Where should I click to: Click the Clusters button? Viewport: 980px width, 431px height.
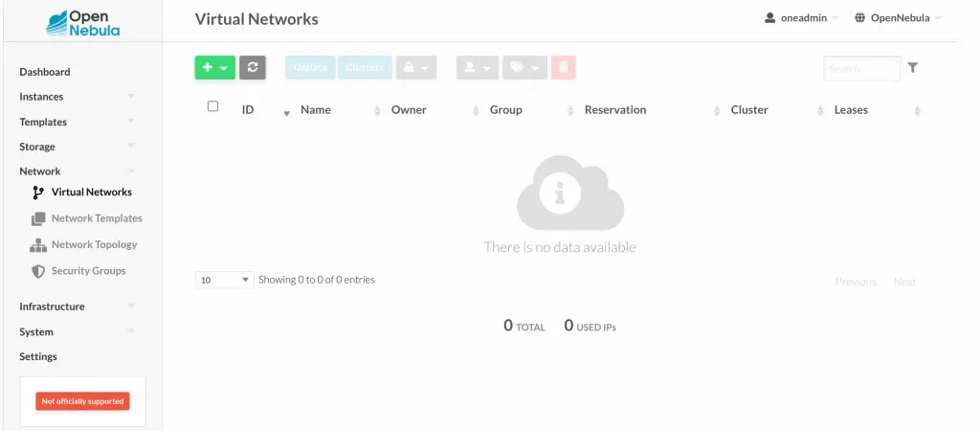pos(365,68)
